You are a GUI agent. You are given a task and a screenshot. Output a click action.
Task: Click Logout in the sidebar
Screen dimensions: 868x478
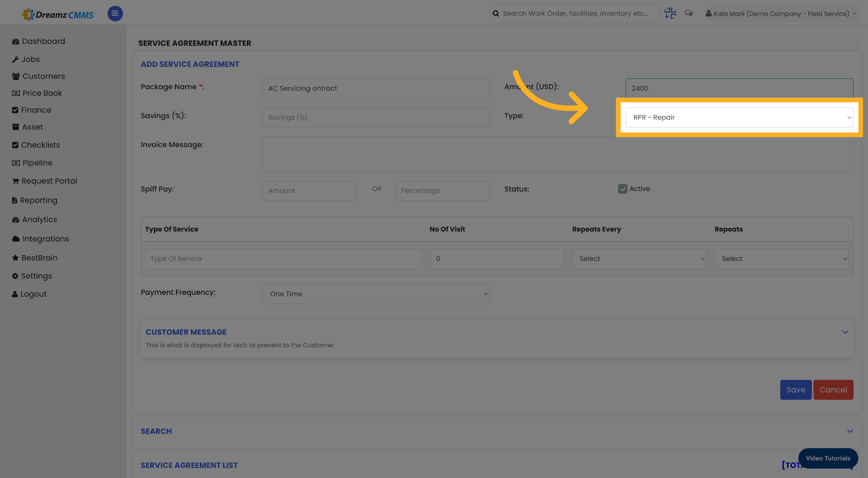(15, 294)
